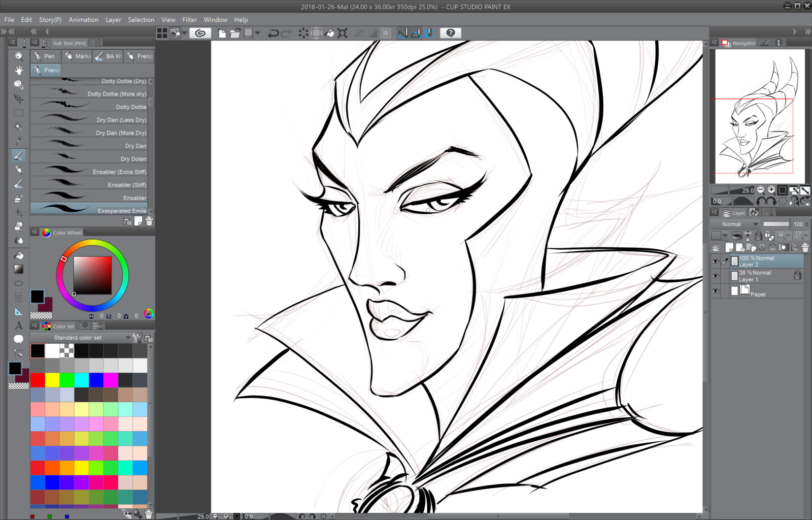Toggle Set as Reference Layer lighthouse
812x520 pixels.
tap(748, 236)
